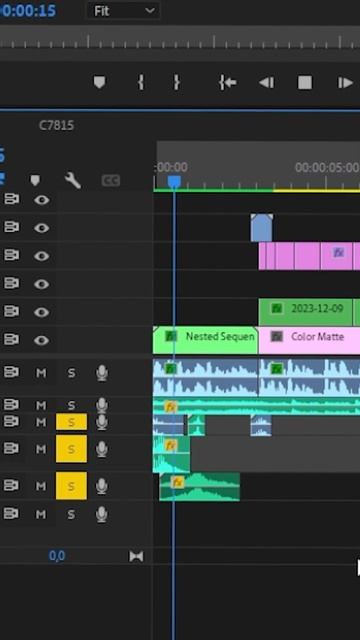
Task: Click the 00:00:05:00 mark on time ruler
Action: pyautogui.click(x=327, y=167)
